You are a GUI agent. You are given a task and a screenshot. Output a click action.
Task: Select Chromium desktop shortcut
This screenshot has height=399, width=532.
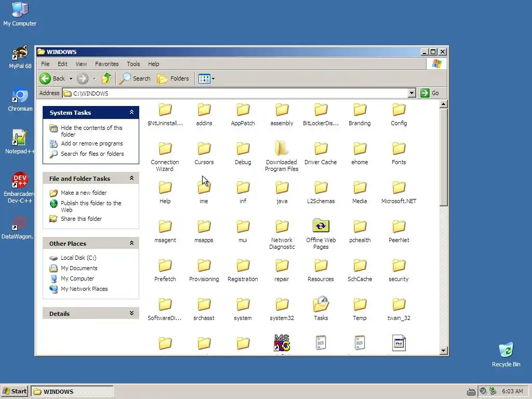point(20,100)
